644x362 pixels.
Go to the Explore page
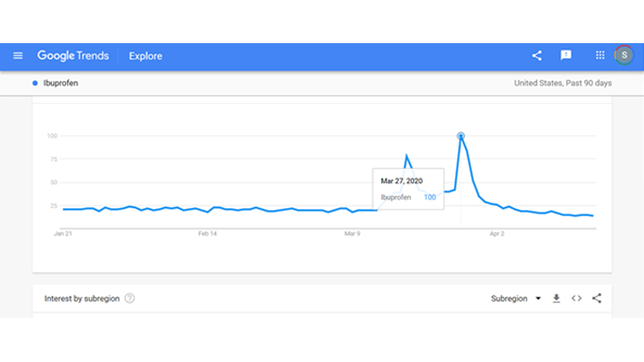point(146,56)
